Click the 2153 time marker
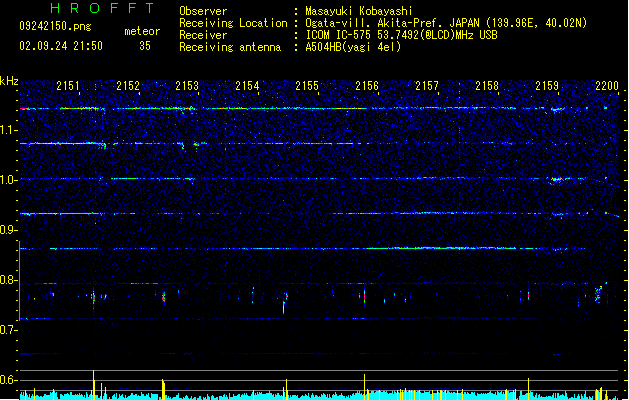The image size is (629, 400). coord(187,86)
